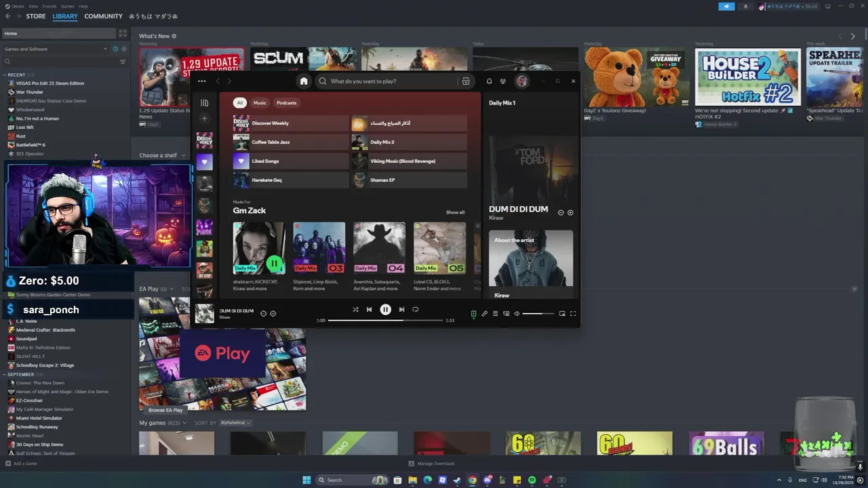Seek on Spotify song progress bar

385,320
